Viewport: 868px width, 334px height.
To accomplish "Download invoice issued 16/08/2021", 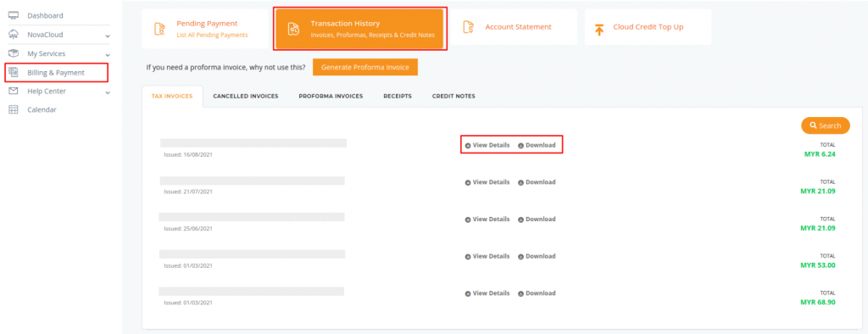I will click(x=537, y=145).
